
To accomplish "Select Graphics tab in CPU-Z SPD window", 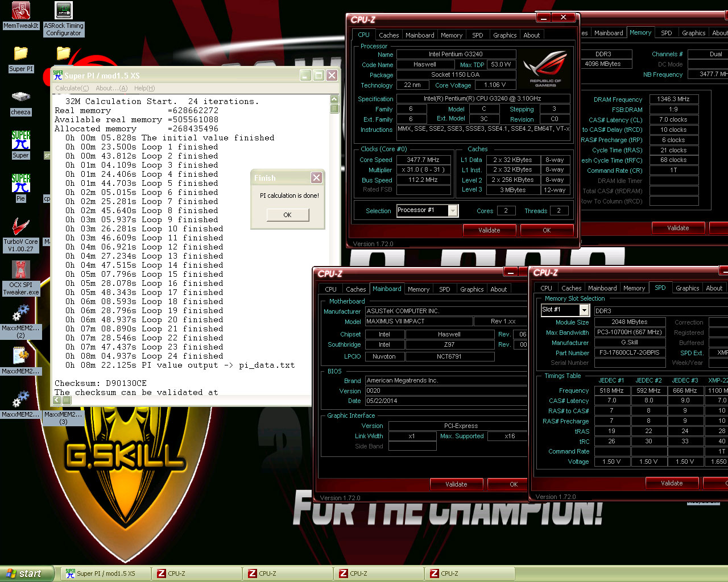I will pos(688,288).
